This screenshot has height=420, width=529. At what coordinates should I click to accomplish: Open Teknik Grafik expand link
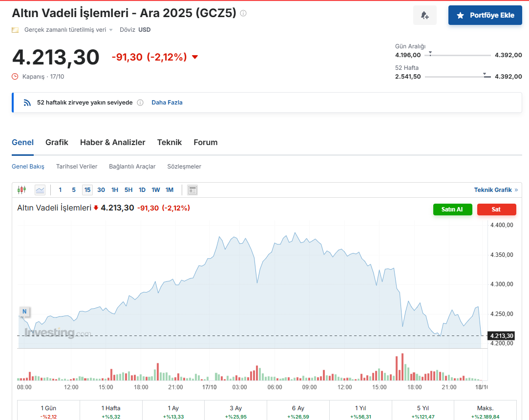(495, 190)
